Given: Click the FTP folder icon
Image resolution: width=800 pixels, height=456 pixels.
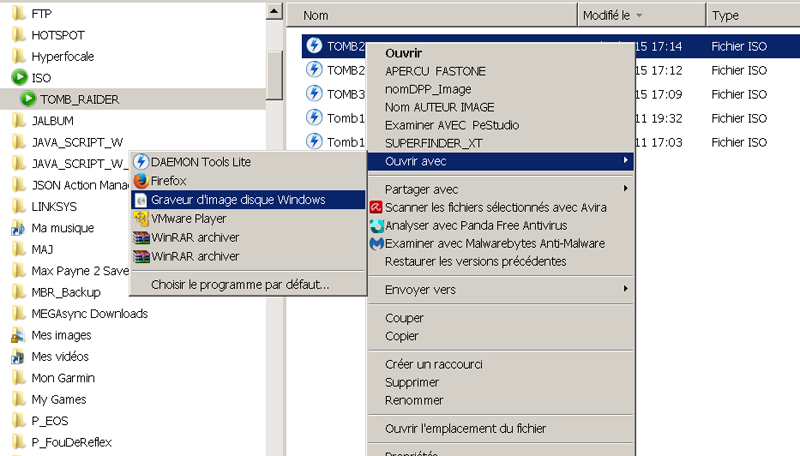Looking at the screenshot, I should pyautogui.click(x=18, y=13).
